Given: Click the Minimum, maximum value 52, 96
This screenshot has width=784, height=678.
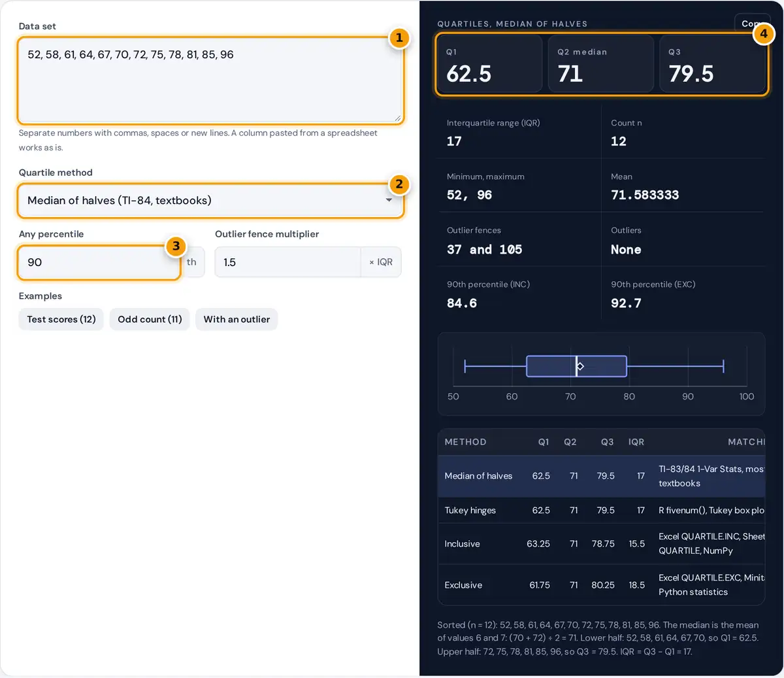Looking at the screenshot, I should pyautogui.click(x=469, y=195).
